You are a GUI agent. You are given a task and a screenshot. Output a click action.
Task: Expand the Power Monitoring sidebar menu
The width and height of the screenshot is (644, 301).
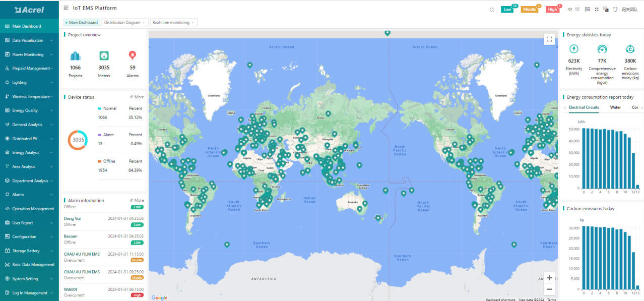coord(29,54)
